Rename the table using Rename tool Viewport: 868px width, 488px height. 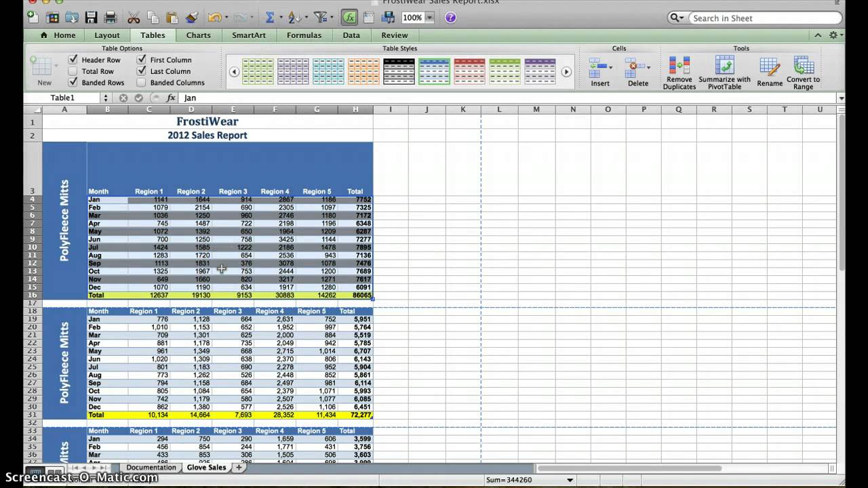(770, 73)
